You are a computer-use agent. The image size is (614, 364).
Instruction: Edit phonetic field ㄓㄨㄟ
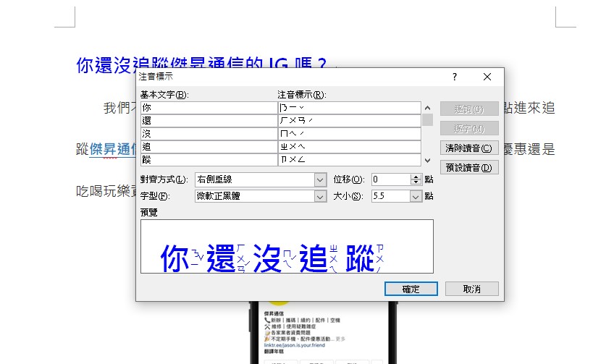click(x=349, y=147)
